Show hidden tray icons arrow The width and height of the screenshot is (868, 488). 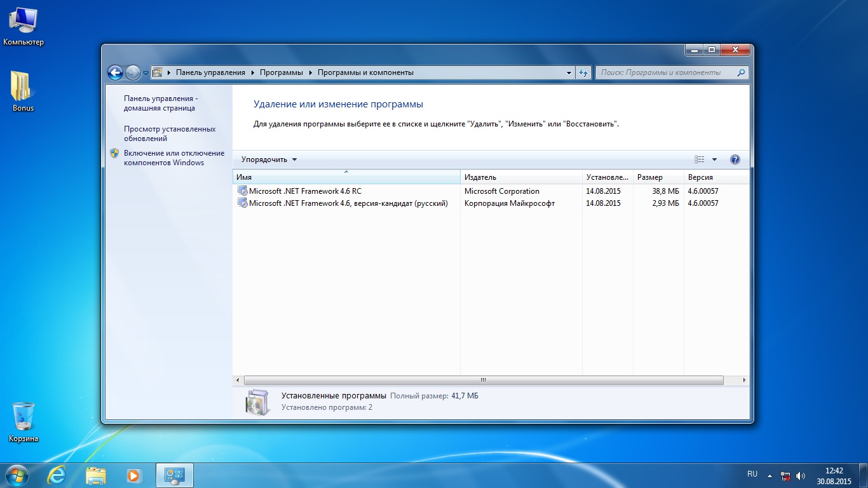770,475
